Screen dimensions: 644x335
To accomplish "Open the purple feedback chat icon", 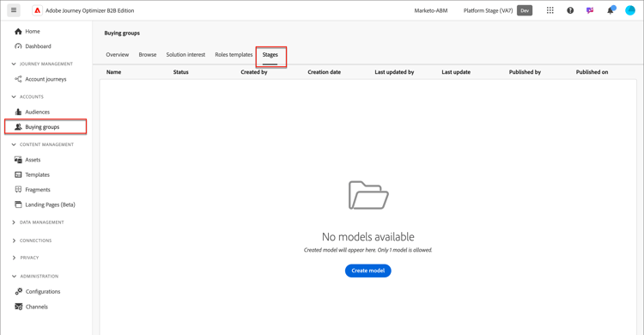I will tap(590, 10).
